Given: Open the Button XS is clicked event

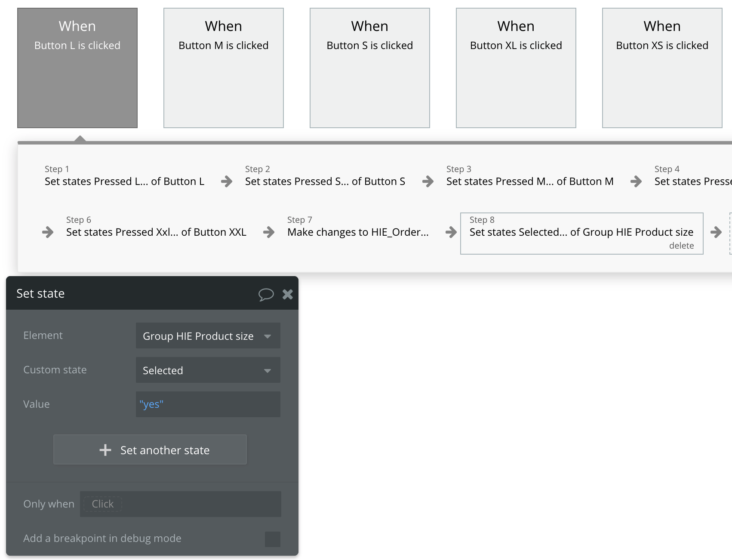Looking at the screenshot, I should (x=662, y=68).
